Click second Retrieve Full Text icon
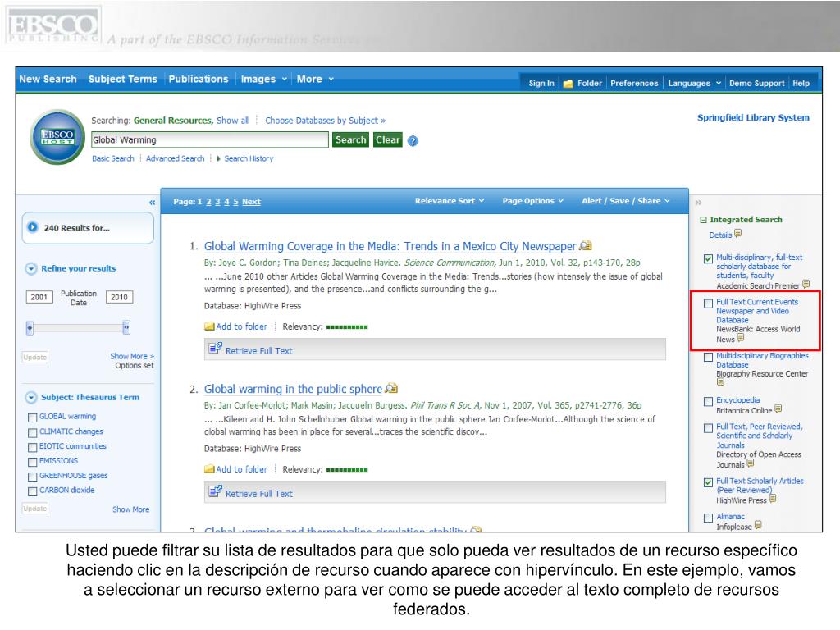The image size is (840, 630). [216, 491]
